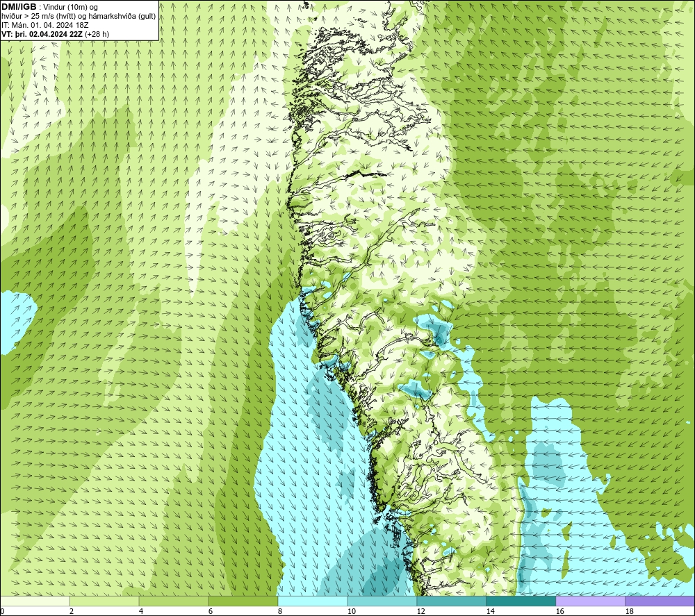Click the "14" scale label
The image size is (695, 616).
coord(490,612)
